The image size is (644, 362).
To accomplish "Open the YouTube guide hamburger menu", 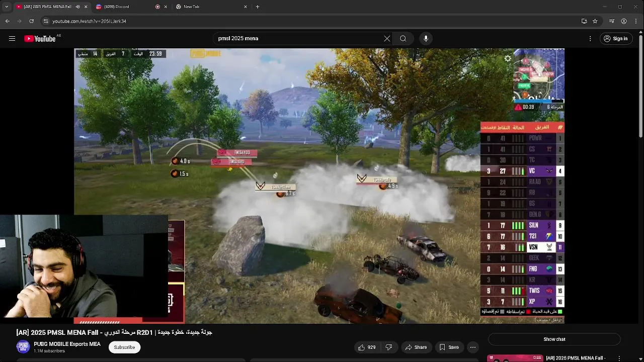I will point(12,39).
